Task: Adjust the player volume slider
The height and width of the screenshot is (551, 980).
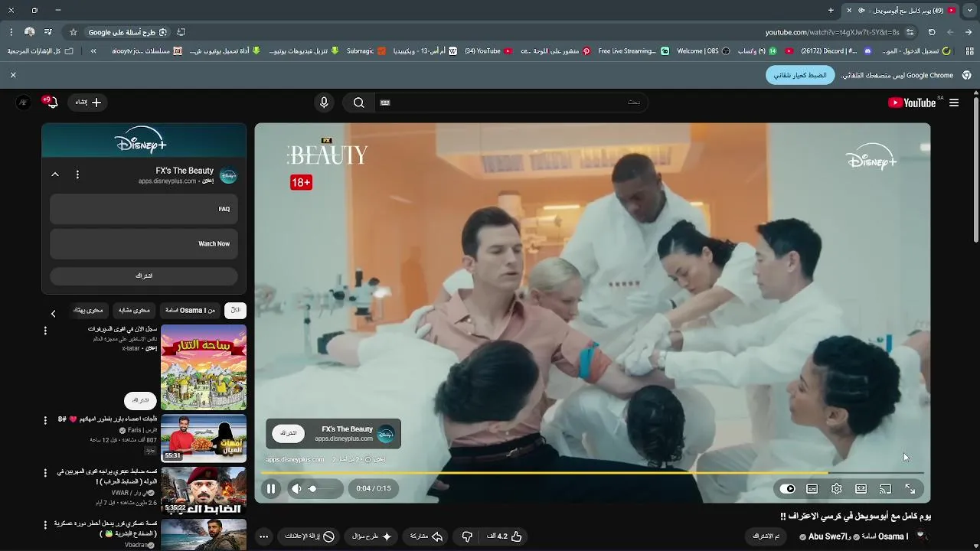Action: [323, 489]
